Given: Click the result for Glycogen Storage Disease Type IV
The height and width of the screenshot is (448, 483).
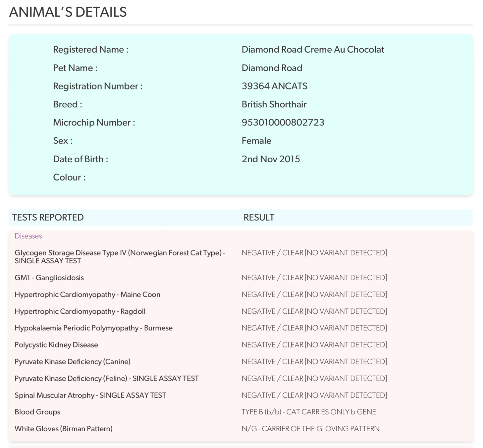Looking at the screenshot, I should (314, 253).
